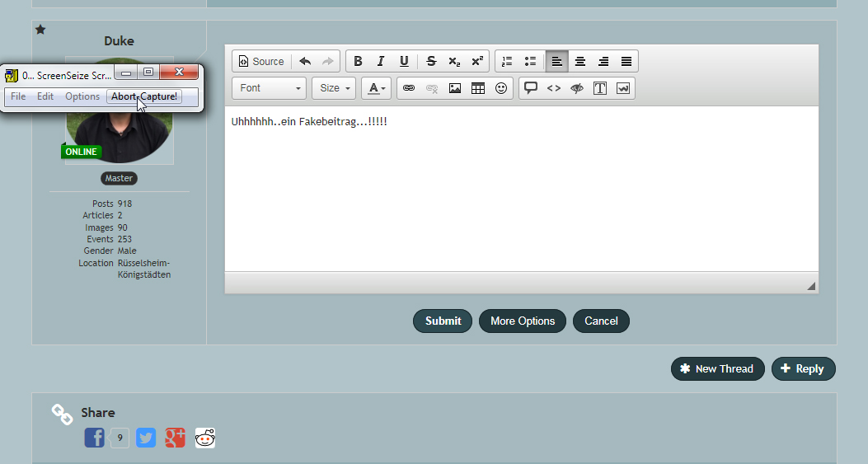Click the insert link icon

(x=409, y=88)
